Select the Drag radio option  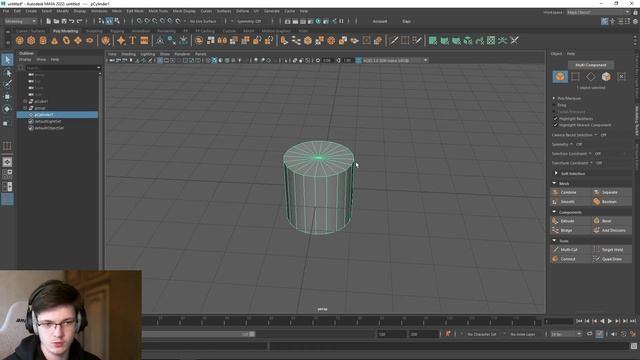pos(554,105)
